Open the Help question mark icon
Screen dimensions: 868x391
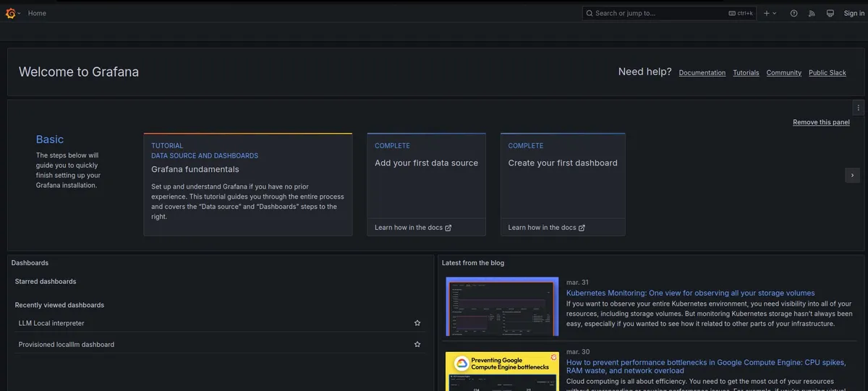tap(793, 13)
